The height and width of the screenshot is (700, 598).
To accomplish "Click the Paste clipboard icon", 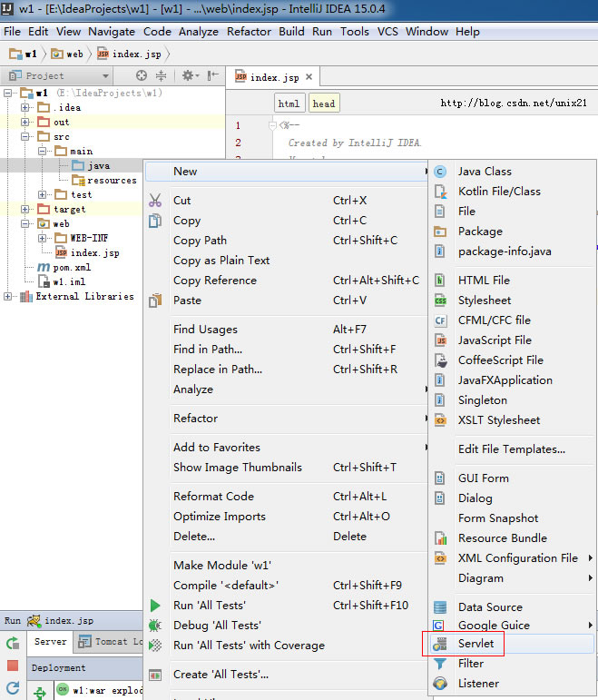I will 155,301.
